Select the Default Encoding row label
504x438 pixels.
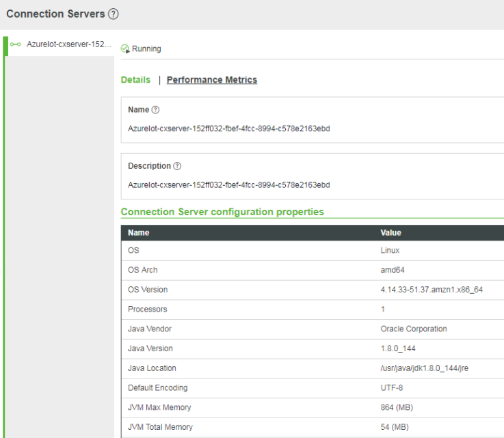point(158,388)
